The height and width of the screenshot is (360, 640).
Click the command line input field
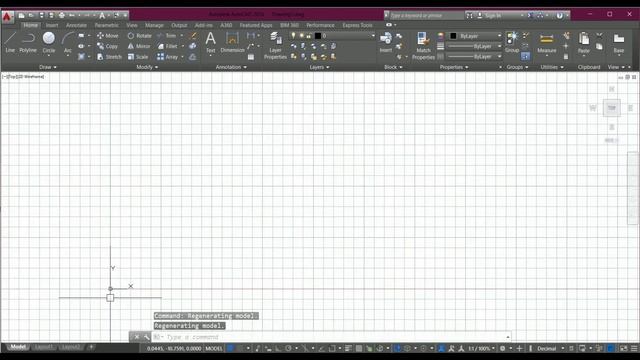(x=331, y=337)
